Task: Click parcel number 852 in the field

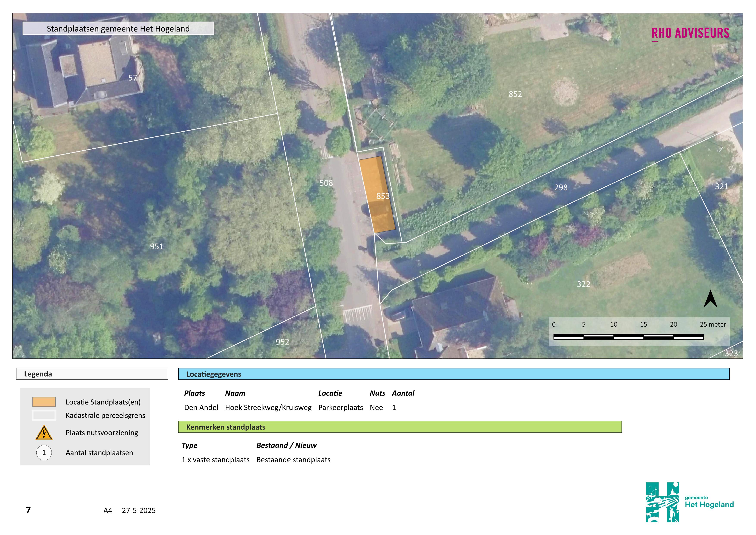Action: 515,94
